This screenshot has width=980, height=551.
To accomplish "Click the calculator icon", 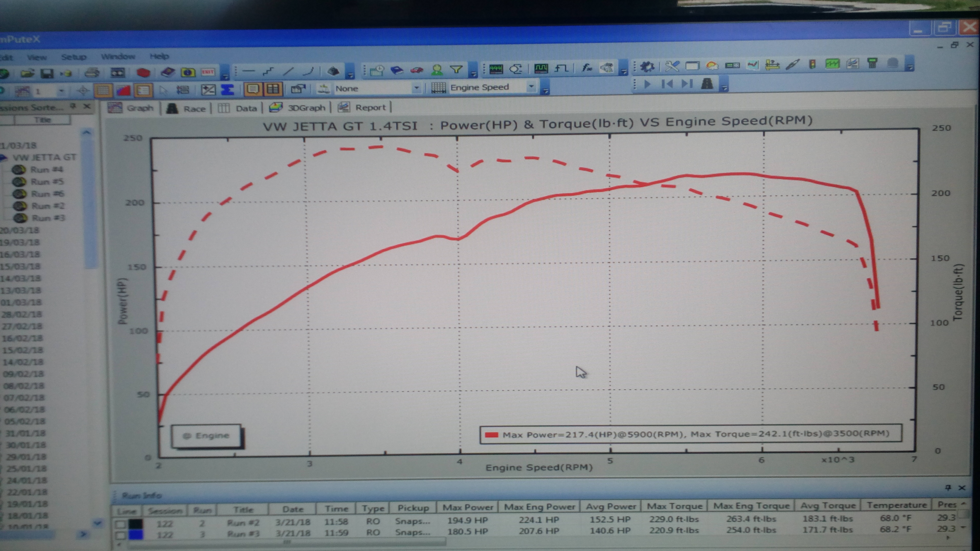I will pos(873,63).
